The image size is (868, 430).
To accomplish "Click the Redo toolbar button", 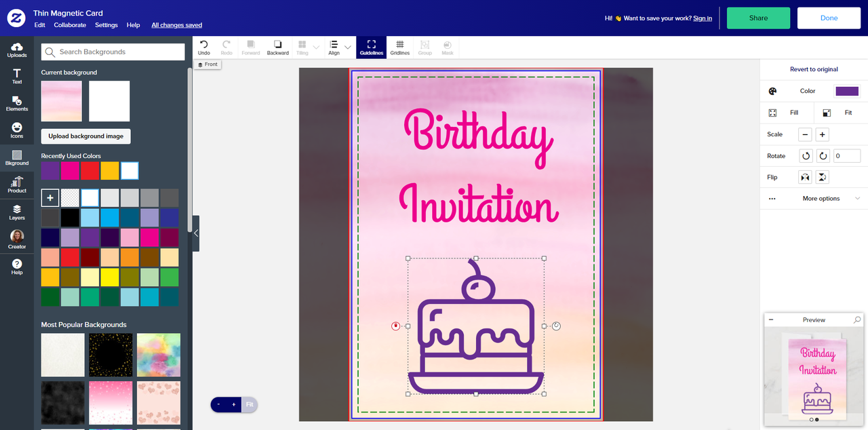I will point(226,47).
